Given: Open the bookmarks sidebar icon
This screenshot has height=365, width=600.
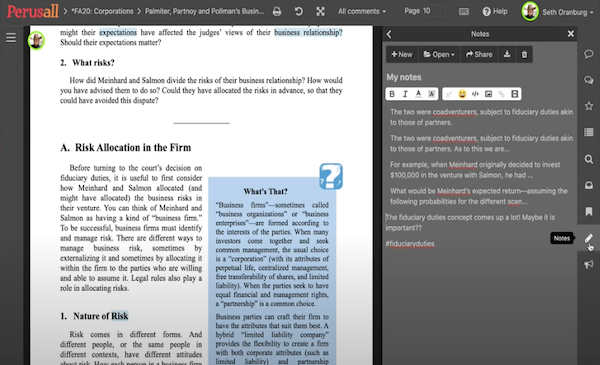Looking at the screenshot, I should point(589,211).
